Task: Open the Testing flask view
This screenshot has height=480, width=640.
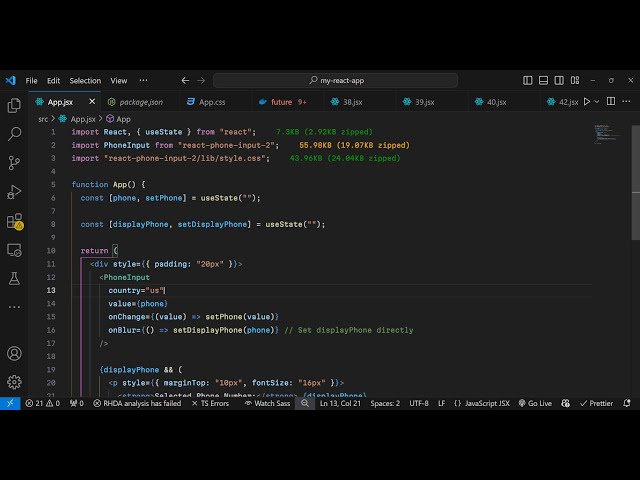Action: (x=14, y=278)
